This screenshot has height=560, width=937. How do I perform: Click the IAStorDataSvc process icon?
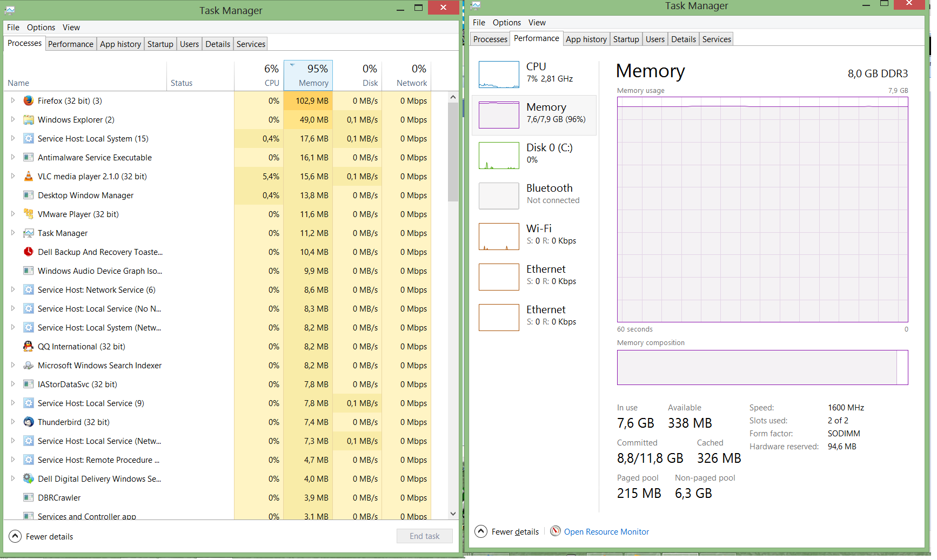[x=29, y=384]
